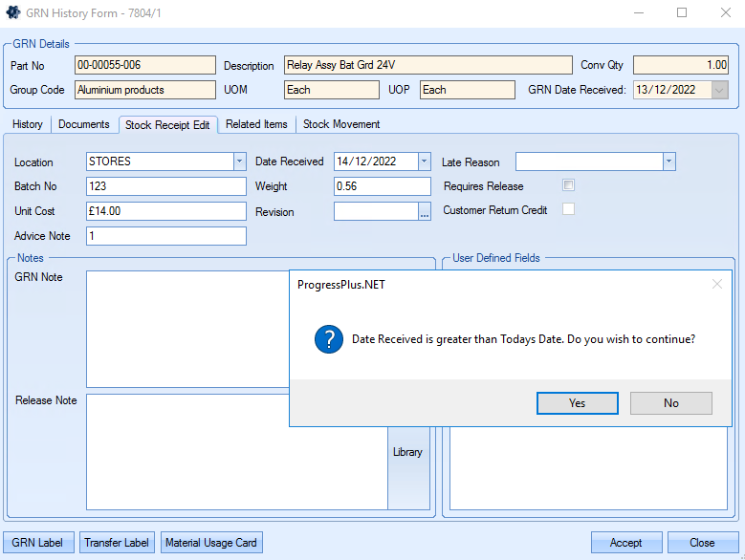The width and height of the screenshot is (745, 560).
Task: Open the GRN Date Received dropdown
Action: (719, 90)
